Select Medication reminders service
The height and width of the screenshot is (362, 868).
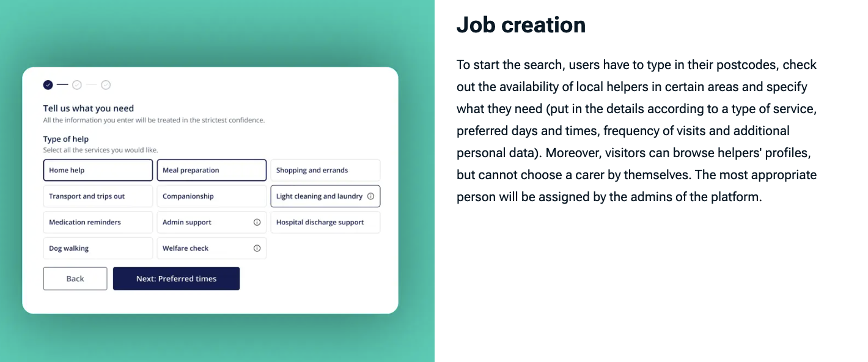98,223
